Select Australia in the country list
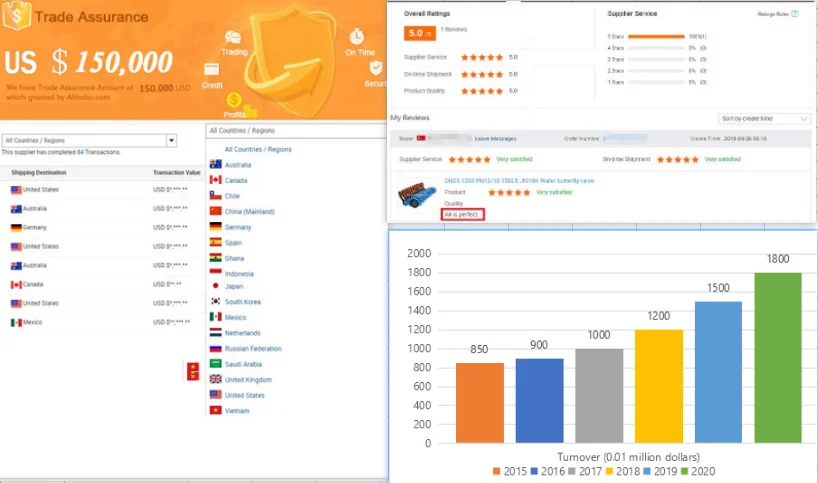Image resolution: width=818 pixels, height=483 pixels. click(238, 165)
